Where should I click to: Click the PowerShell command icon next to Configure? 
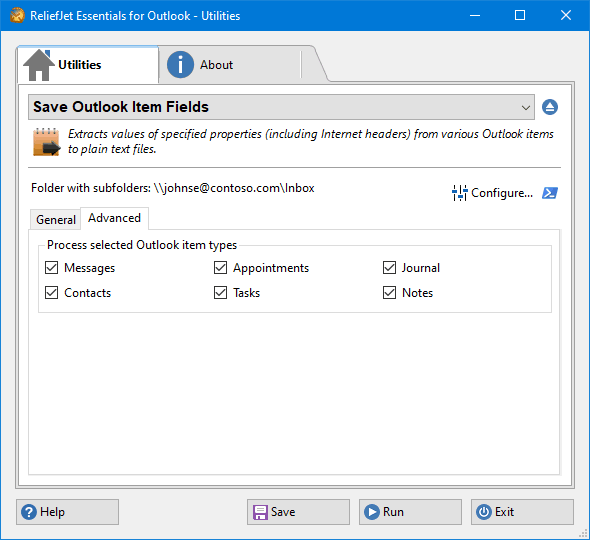[x=550, y=193]
